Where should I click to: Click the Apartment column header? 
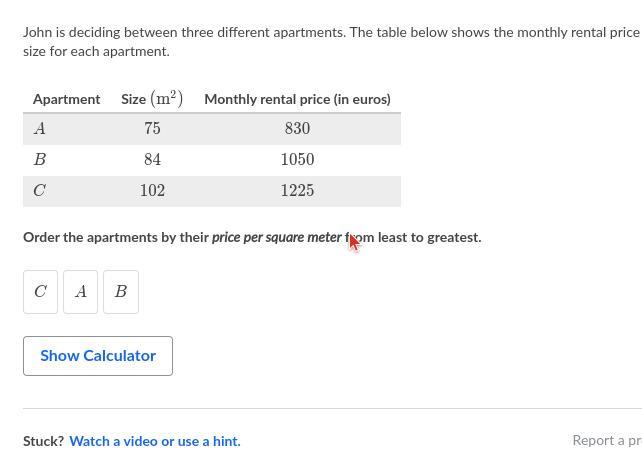(66, 99)
